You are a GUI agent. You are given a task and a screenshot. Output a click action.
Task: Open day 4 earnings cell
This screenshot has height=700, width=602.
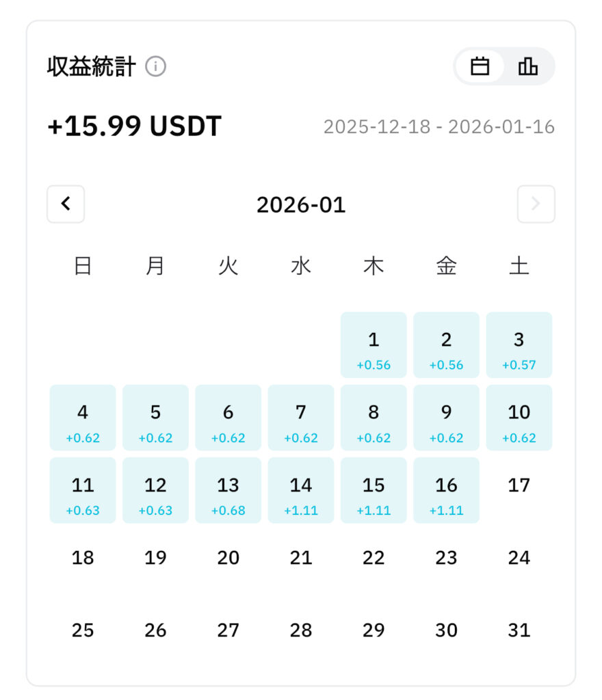pos(83,418)
